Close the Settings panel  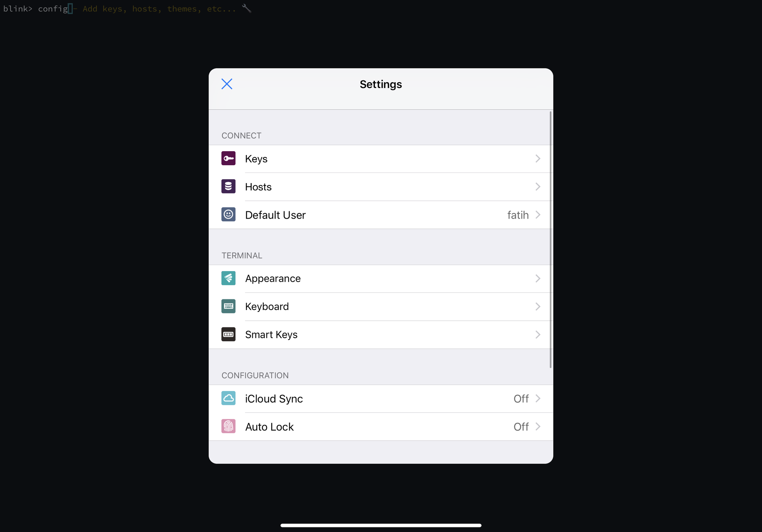point(226,84)
